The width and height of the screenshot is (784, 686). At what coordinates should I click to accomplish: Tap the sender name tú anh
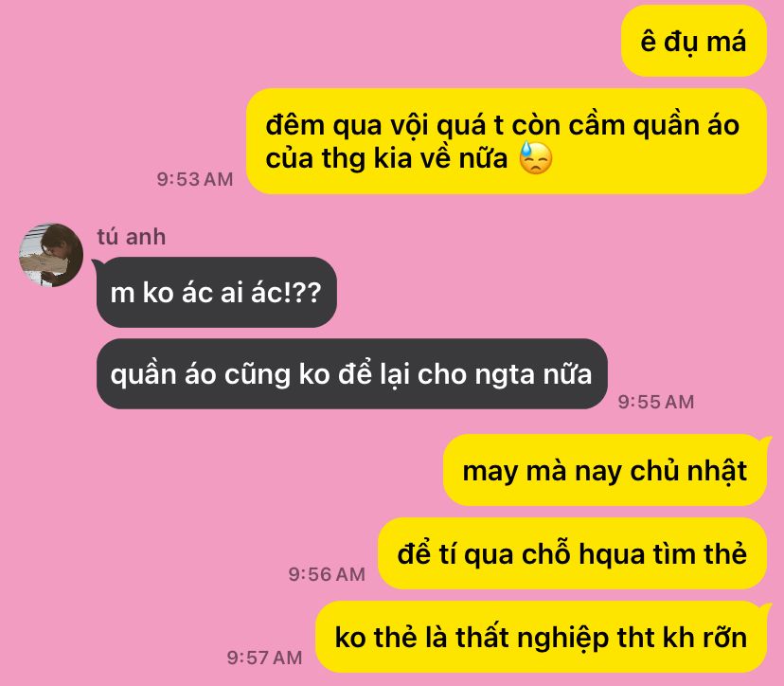click(x=131, y=237)
